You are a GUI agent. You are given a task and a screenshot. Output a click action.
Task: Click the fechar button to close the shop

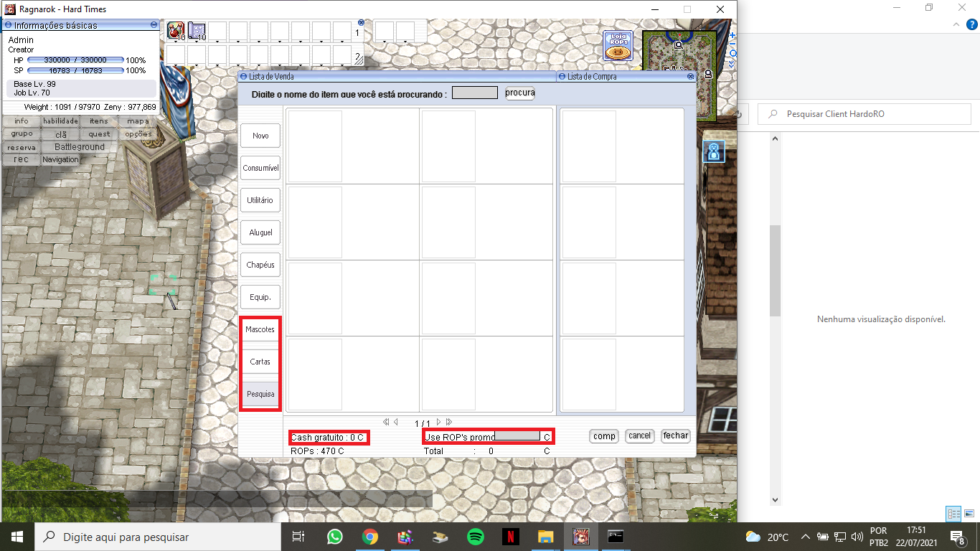coord(675,436)
